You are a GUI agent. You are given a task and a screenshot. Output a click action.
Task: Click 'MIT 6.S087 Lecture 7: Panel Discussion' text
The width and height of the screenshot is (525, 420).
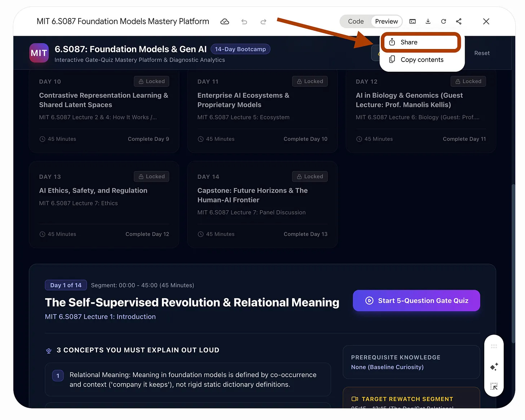[251, 213]
